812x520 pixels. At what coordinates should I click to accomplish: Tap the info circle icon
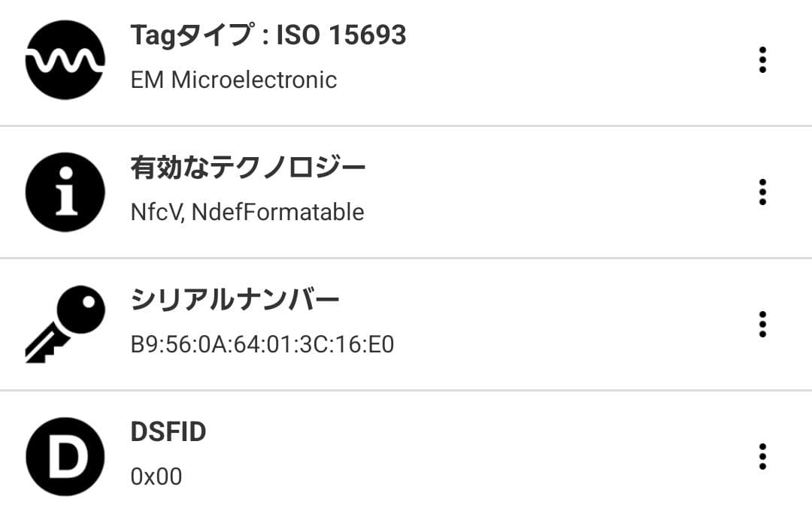pyautogui.click(x=65, y=192)
